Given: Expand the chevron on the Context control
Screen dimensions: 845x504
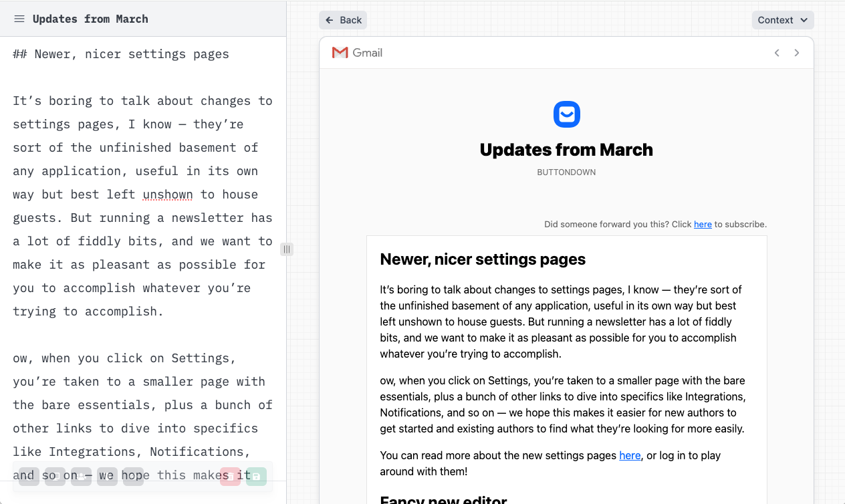Looking at the screenshot, I should point(802,20).
